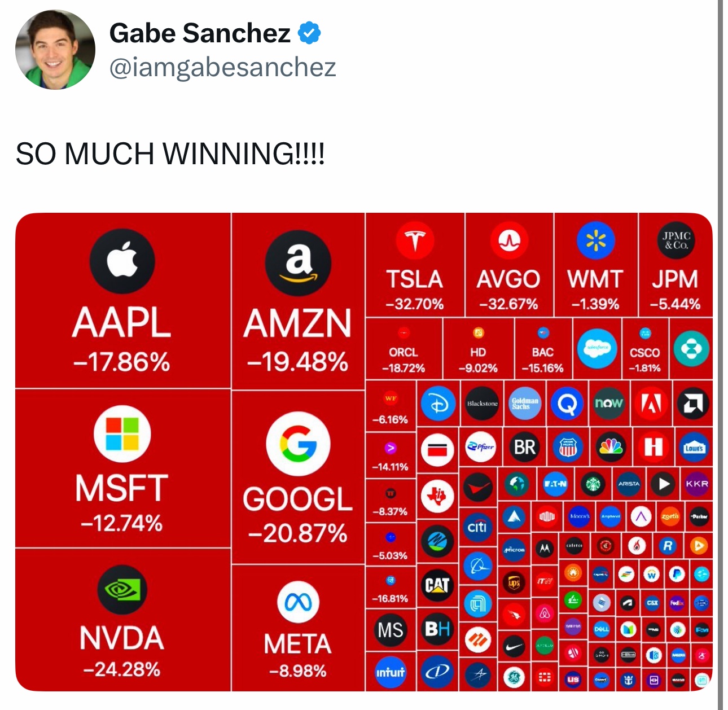This screenshot has height=710, width=728.
Task: Click the Tesla logo on TSLA tile
Action: tap(415, 240)
